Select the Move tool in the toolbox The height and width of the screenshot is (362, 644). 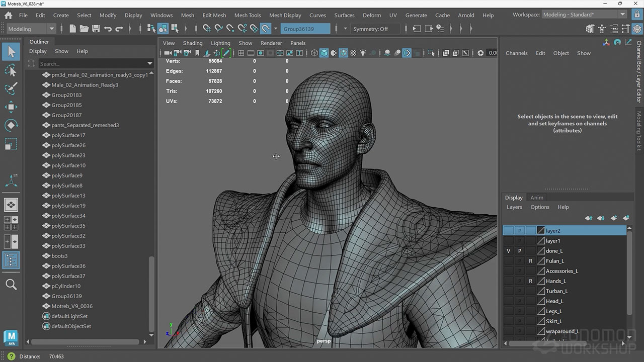click(x=11, y=107)
